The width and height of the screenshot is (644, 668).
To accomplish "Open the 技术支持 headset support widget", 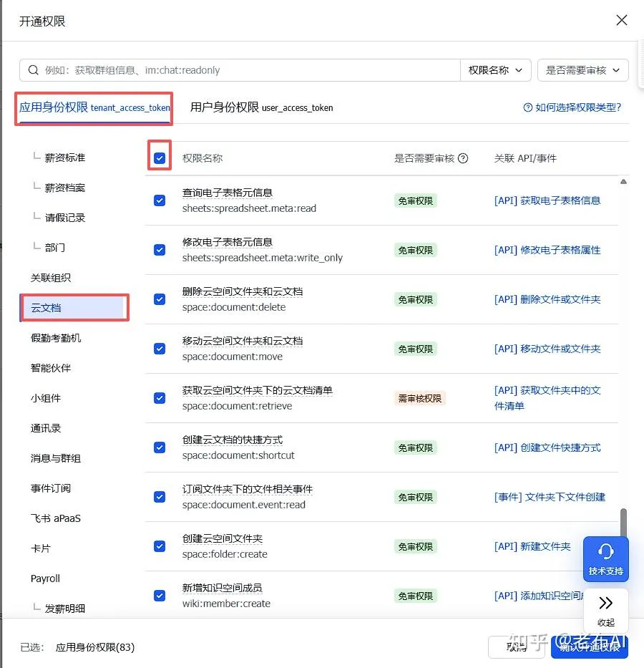I will coord(605,559).
